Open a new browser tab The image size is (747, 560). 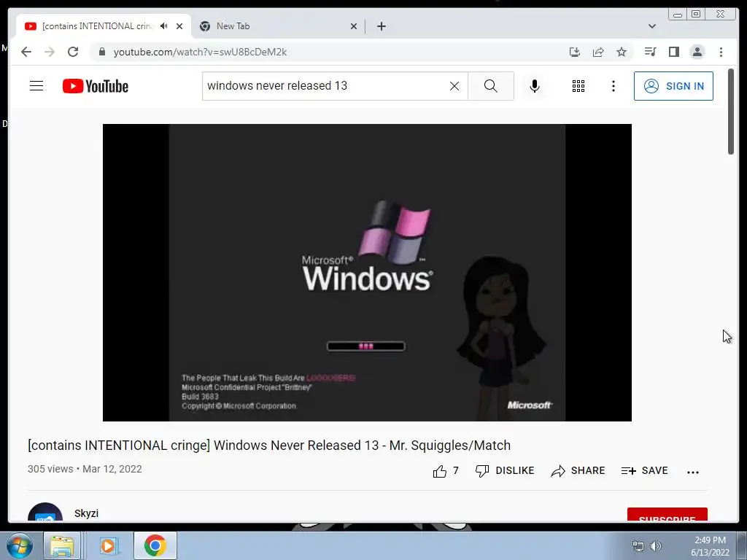coord(381,26)
